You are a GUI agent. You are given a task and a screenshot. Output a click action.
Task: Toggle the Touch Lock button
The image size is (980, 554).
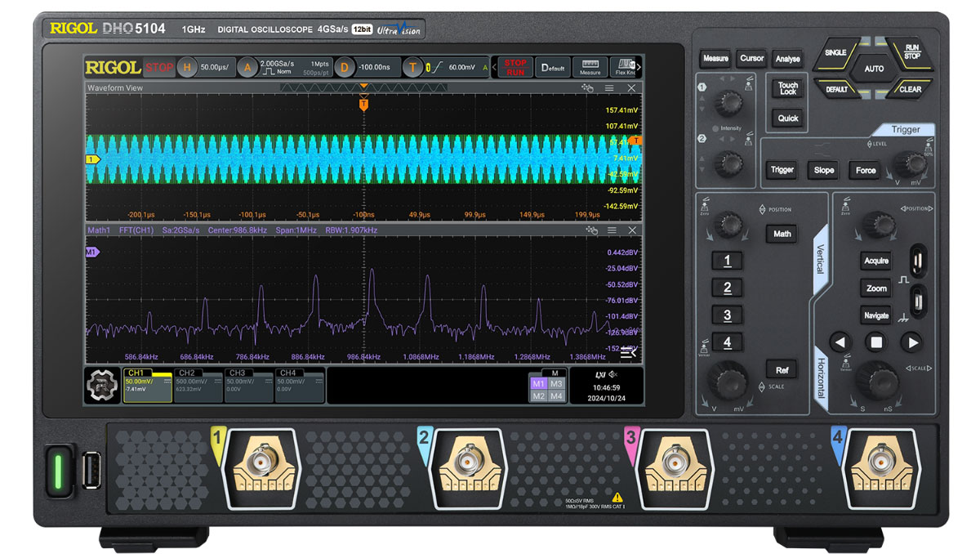pyautogui.click(x=787, y=88)
